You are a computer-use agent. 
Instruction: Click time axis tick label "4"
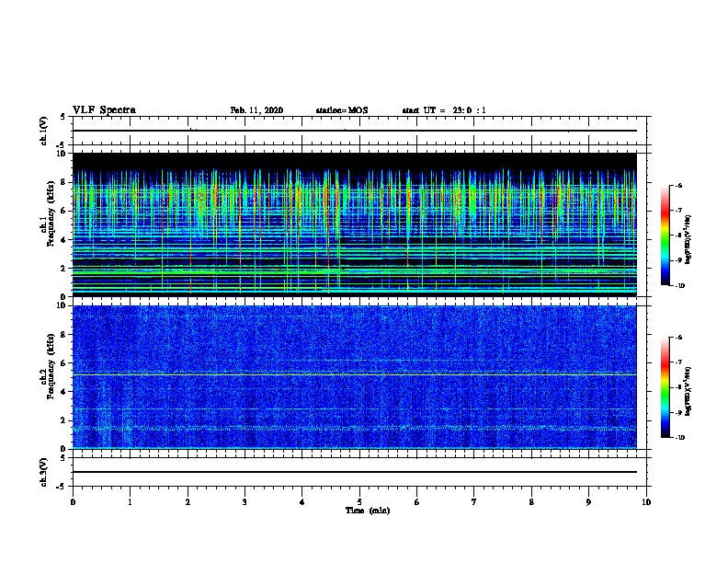[302, 502]
